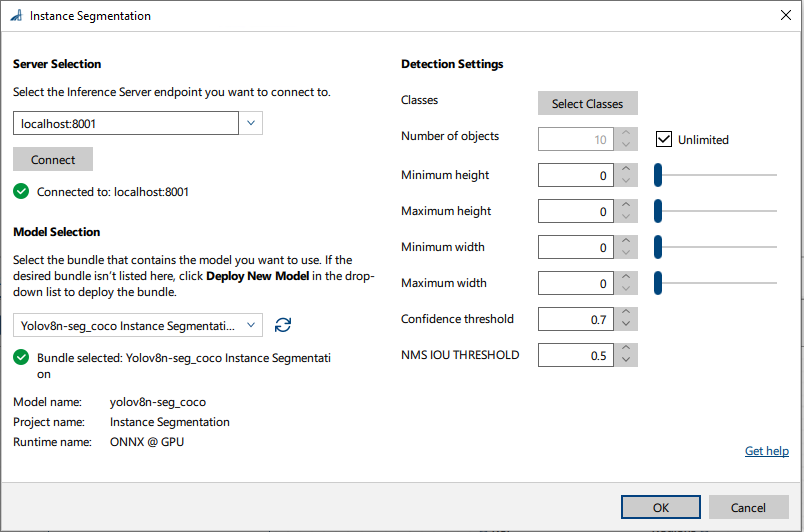Click the Cancel button
804x532 pixels.
(749, 507)
